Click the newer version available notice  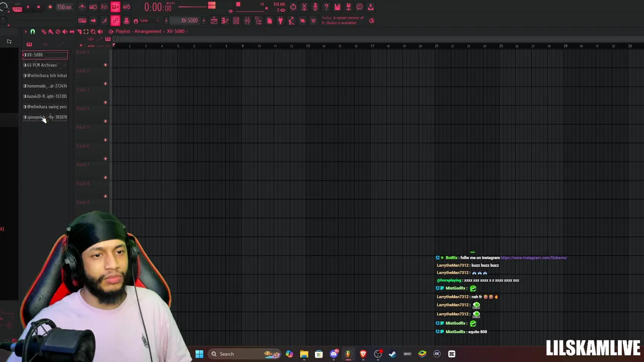pos(342,20)
